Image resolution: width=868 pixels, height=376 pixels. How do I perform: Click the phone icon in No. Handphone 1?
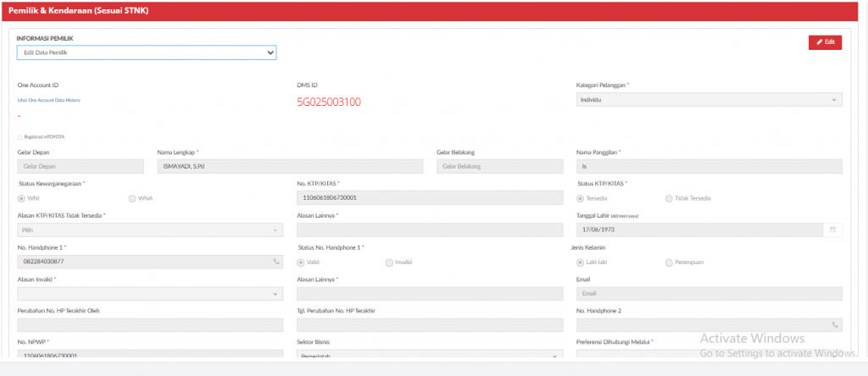pos(275,262)
